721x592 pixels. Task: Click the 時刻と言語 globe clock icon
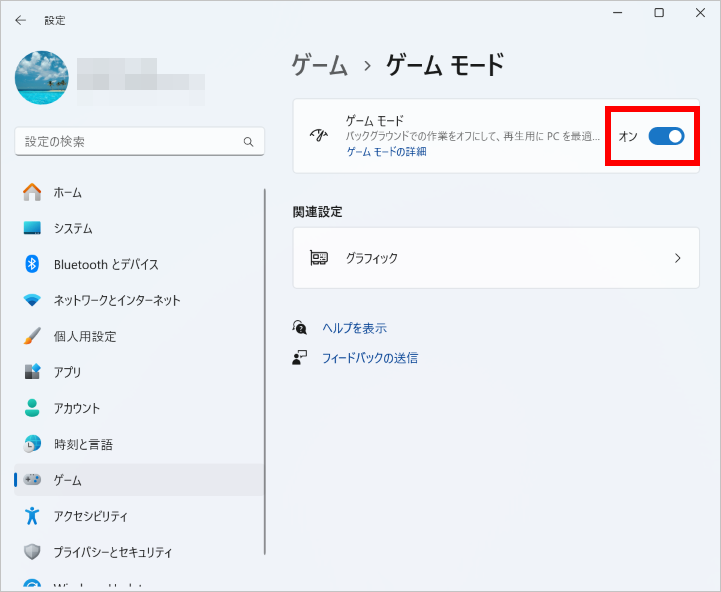32,444
